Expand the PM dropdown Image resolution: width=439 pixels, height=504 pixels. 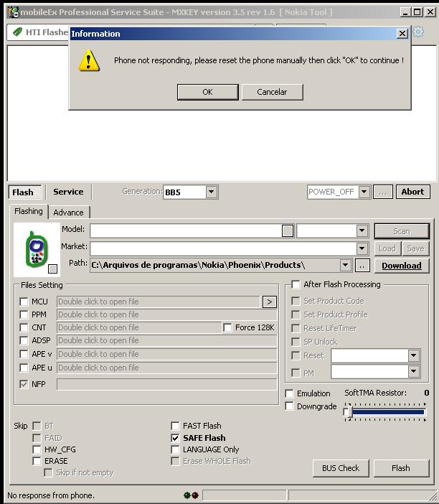tap(414, 372)
